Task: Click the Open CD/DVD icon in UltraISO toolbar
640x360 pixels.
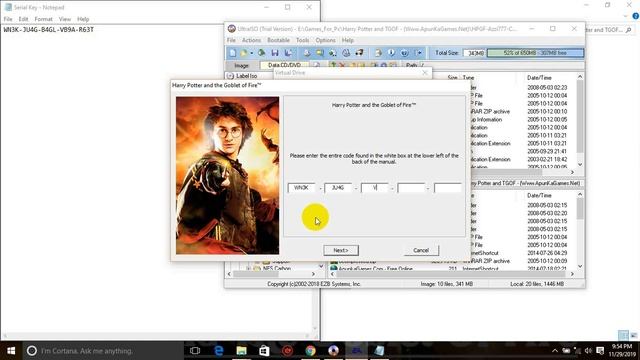Action: click(262, 53)
